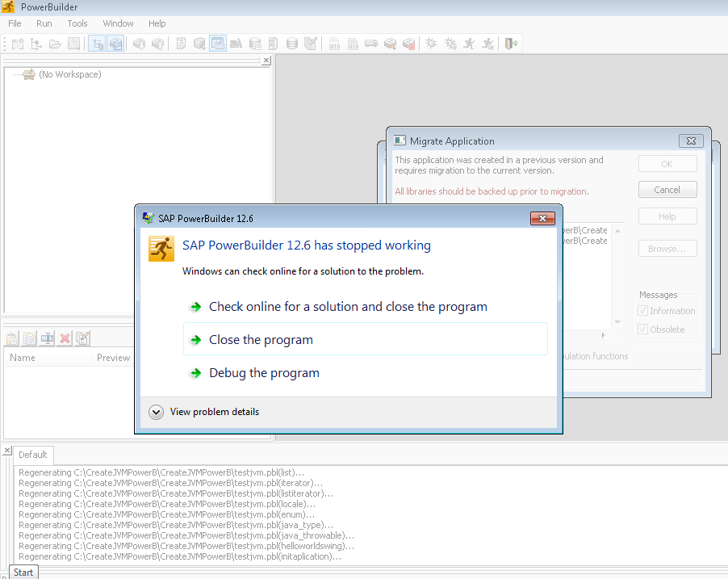Click Browse... in Migrate Application dialog
Screen dimensions: 728x579
(x=667, y=249)
